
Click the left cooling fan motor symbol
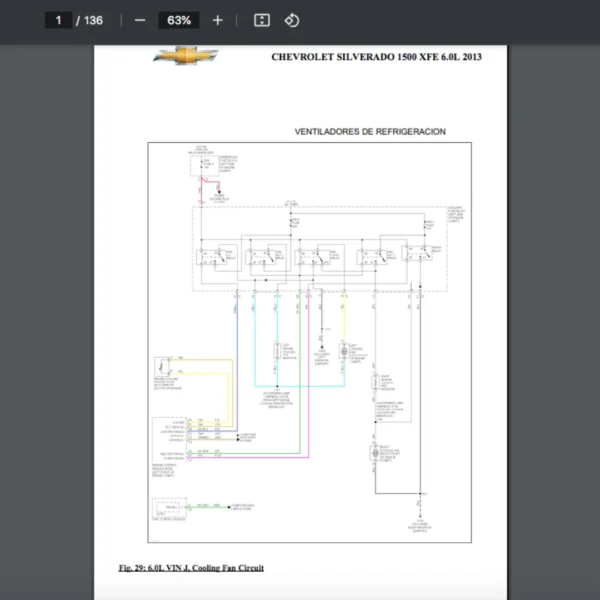click(346, 352)
